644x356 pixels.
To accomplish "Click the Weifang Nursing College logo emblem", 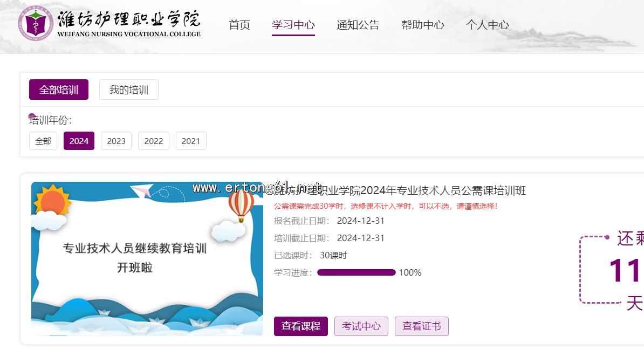I will click(36, 24).
